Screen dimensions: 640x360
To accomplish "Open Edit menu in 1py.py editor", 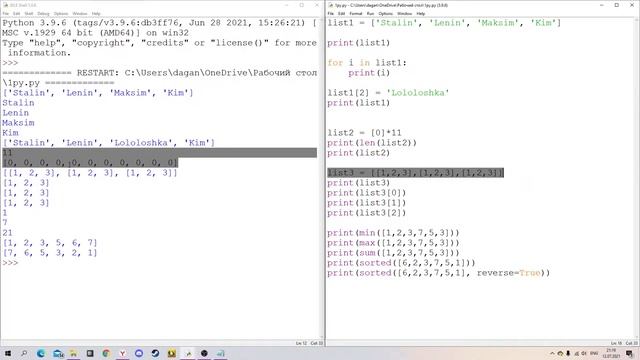I will tap(341, 13).
